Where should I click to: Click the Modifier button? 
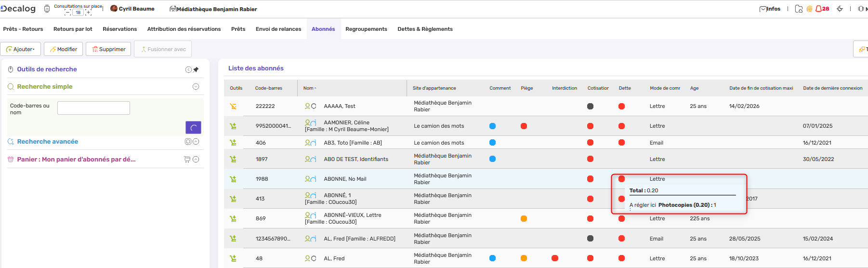(x=64, y=49)
